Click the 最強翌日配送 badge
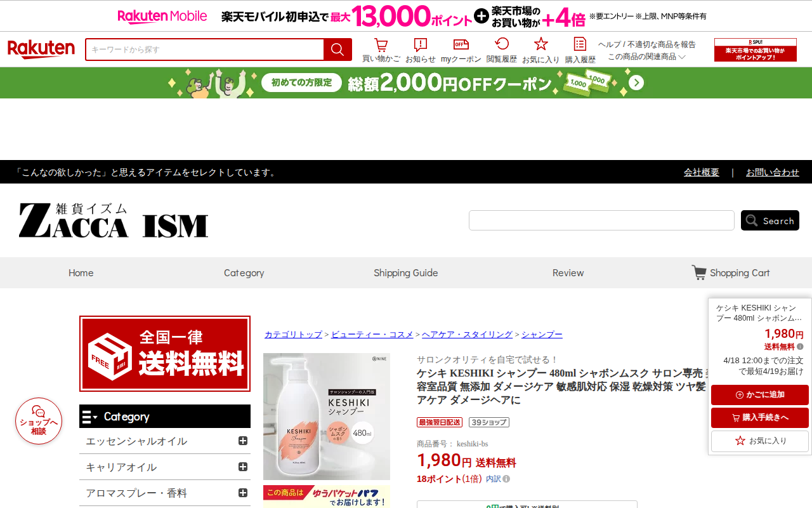812x508 pixels. [x=440, y=422]
